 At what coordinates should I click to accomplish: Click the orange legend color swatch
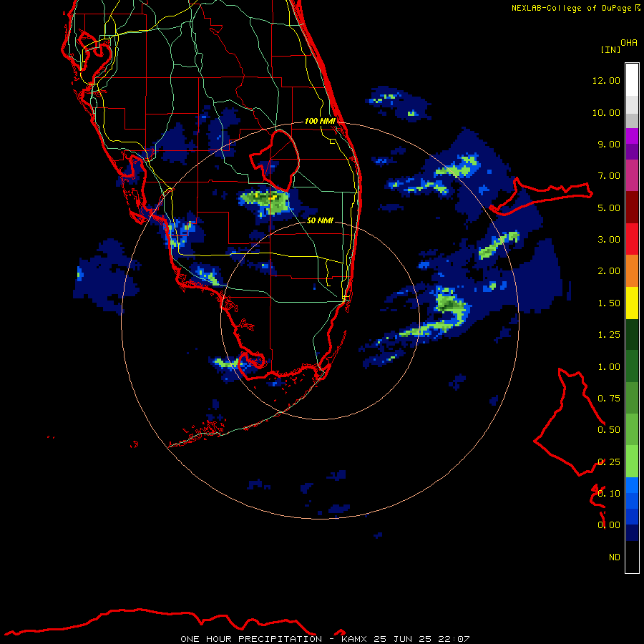pyautogui.click(x=632, y=271)
